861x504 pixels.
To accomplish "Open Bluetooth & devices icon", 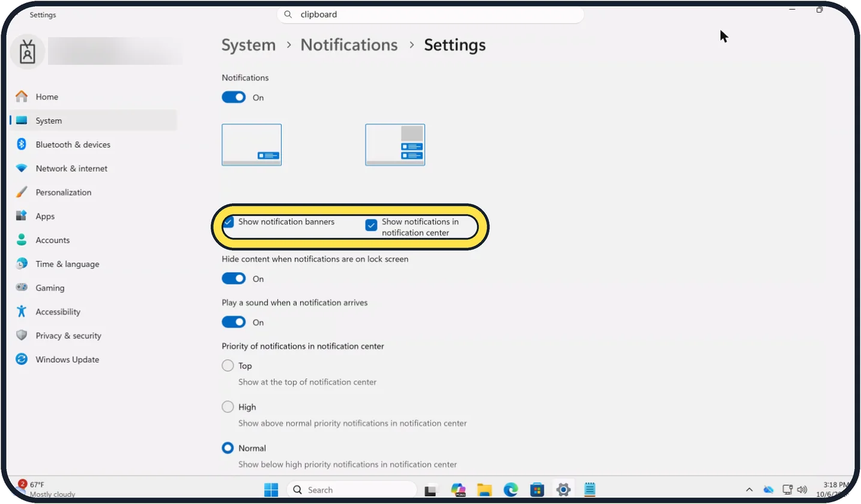I will tap(22, 145).
